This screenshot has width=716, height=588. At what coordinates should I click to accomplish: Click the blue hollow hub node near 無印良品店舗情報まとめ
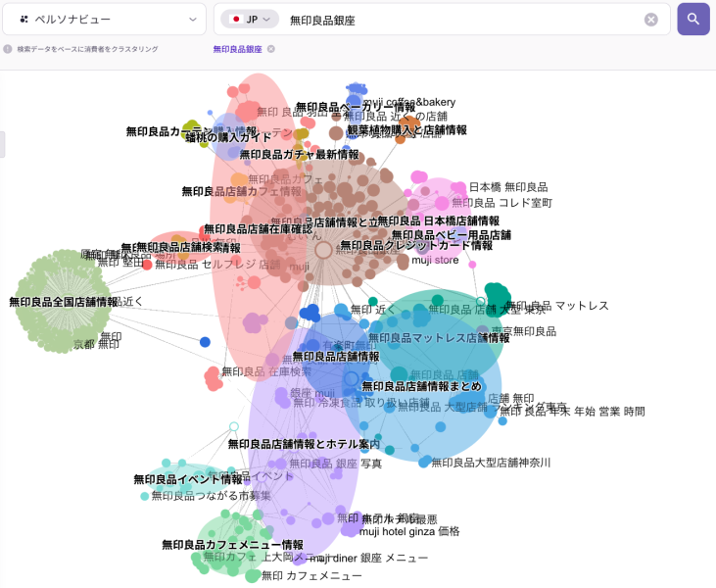pos(352,378)
